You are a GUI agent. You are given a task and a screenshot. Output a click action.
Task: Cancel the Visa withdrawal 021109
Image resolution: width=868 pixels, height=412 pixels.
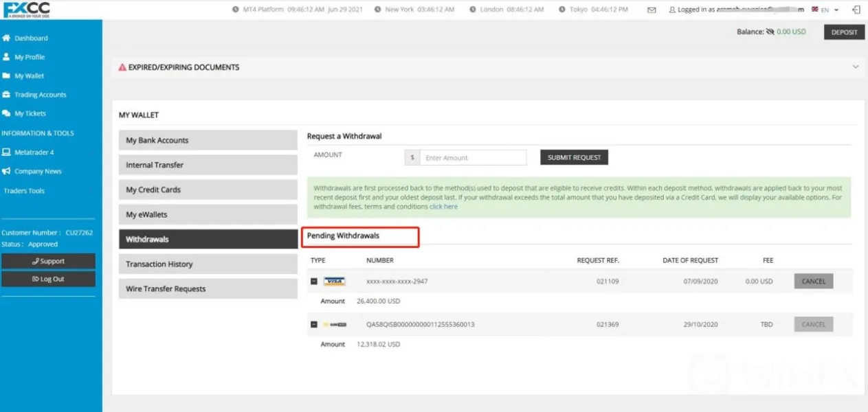pyautogui.click(x=813, y=282)
